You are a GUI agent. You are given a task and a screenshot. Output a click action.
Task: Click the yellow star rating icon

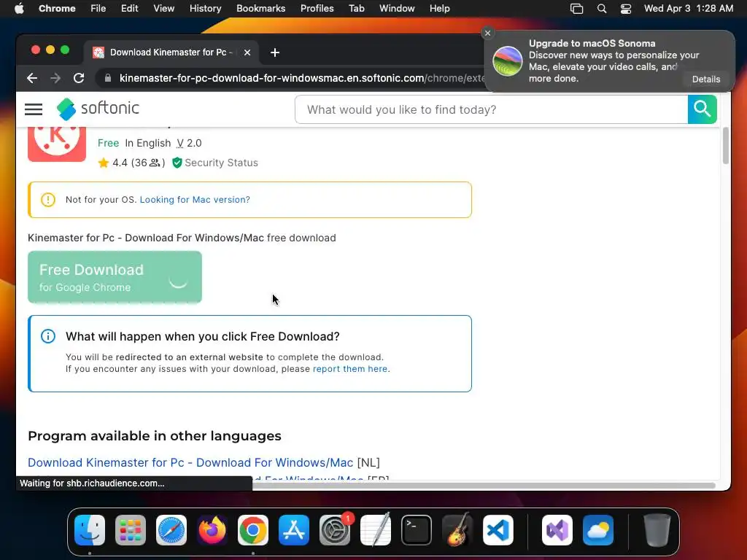[104, 163]
